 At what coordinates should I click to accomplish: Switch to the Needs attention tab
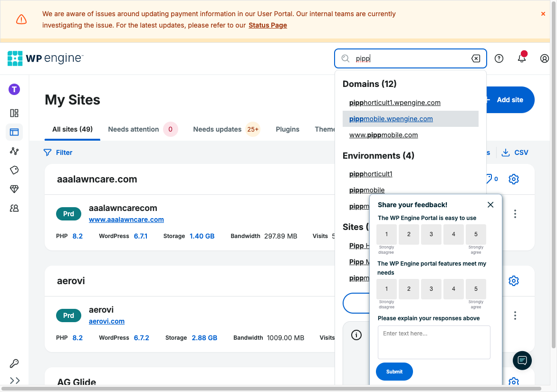pos(143,129)
